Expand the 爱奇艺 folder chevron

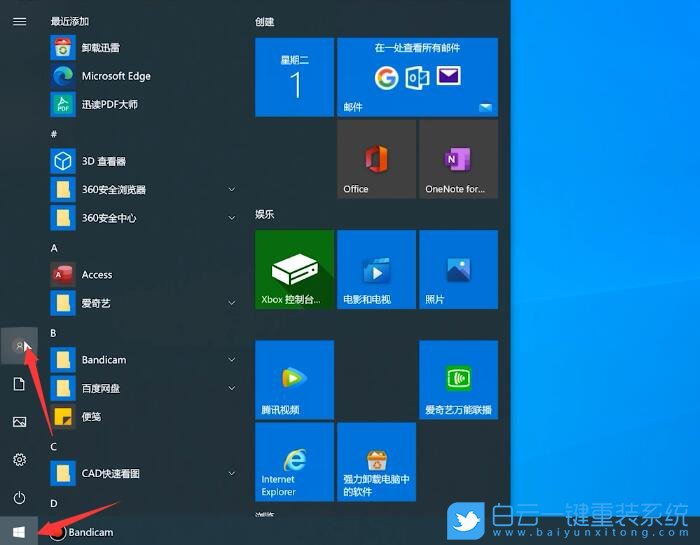point(232,303)
